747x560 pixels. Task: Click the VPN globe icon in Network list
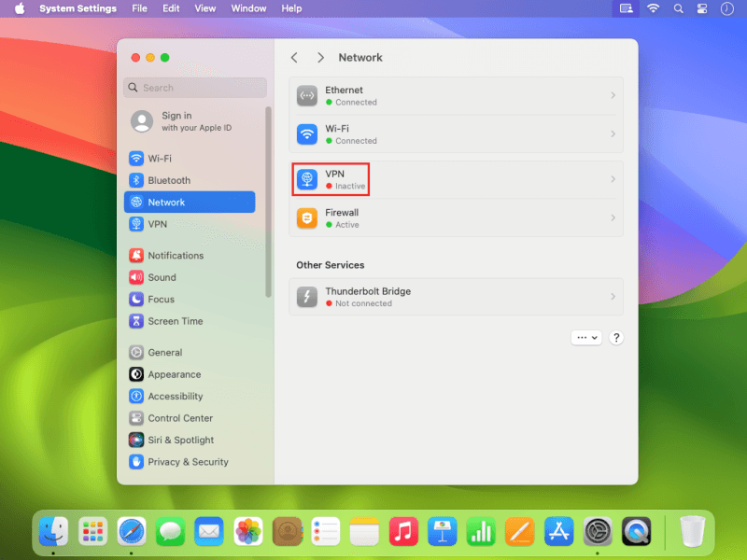[307, 179]
